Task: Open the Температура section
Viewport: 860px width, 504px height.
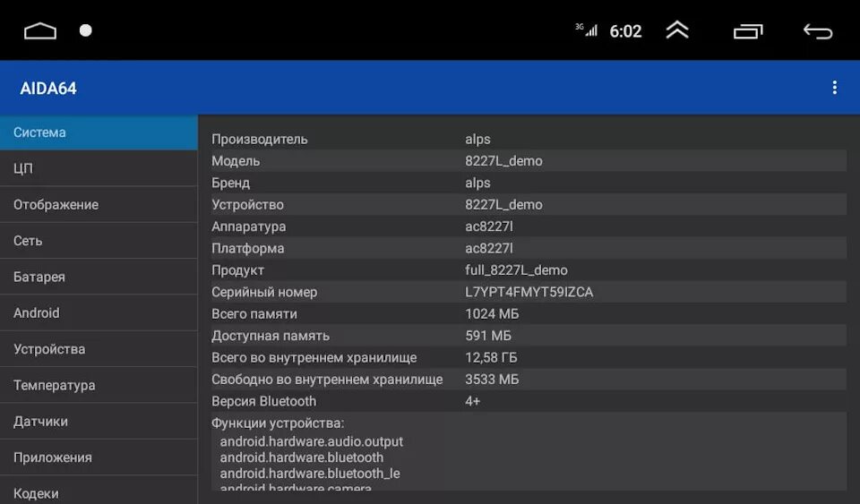Action: 99,385
